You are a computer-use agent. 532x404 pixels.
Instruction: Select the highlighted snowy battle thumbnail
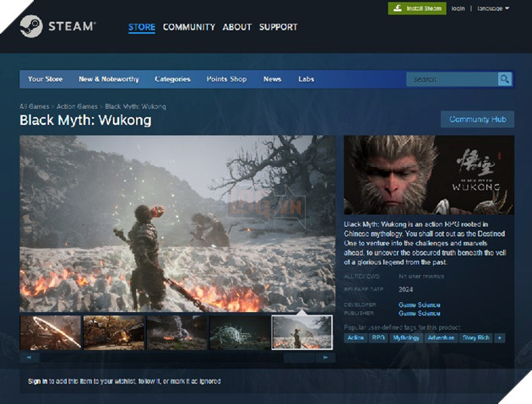click(x=302, y=333)
